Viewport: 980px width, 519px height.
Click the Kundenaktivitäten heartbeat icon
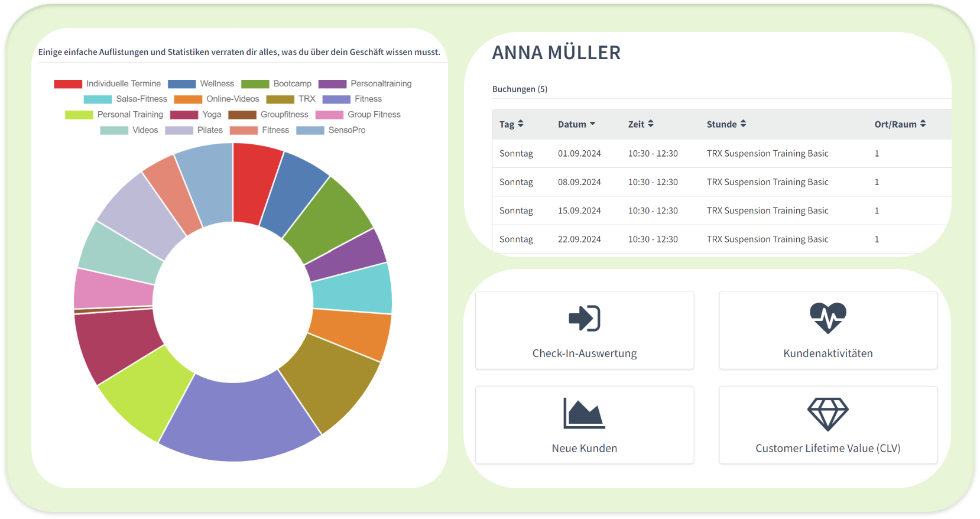[828, 318]
